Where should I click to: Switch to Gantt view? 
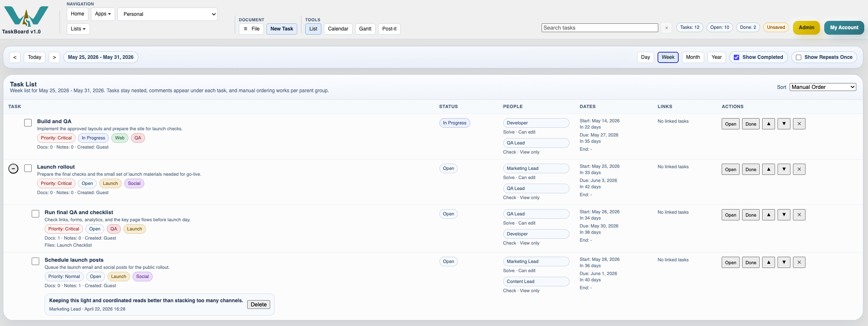[x=365, y=29]
